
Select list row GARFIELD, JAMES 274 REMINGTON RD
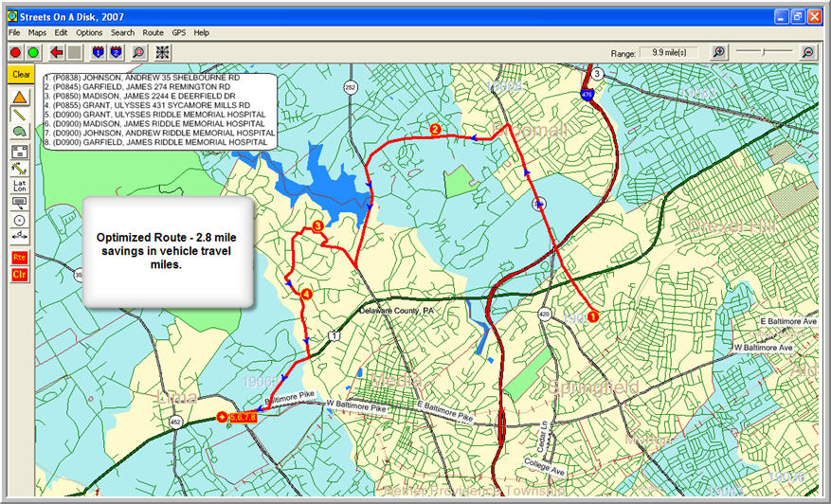137,86
